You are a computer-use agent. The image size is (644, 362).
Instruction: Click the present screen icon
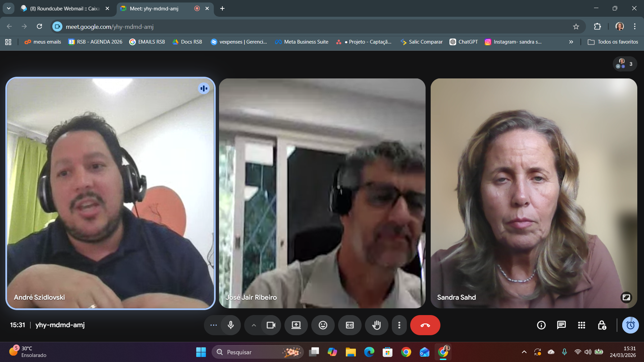point(296,325)
